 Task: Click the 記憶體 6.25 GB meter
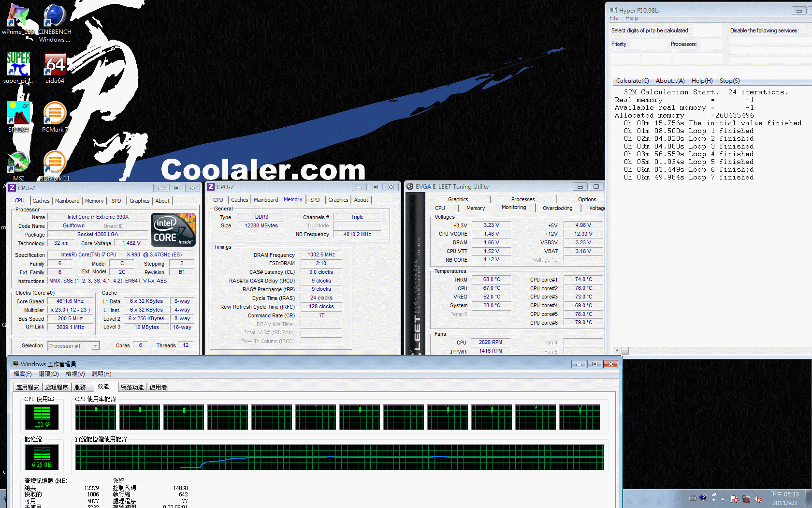click(x=42, y=457)
